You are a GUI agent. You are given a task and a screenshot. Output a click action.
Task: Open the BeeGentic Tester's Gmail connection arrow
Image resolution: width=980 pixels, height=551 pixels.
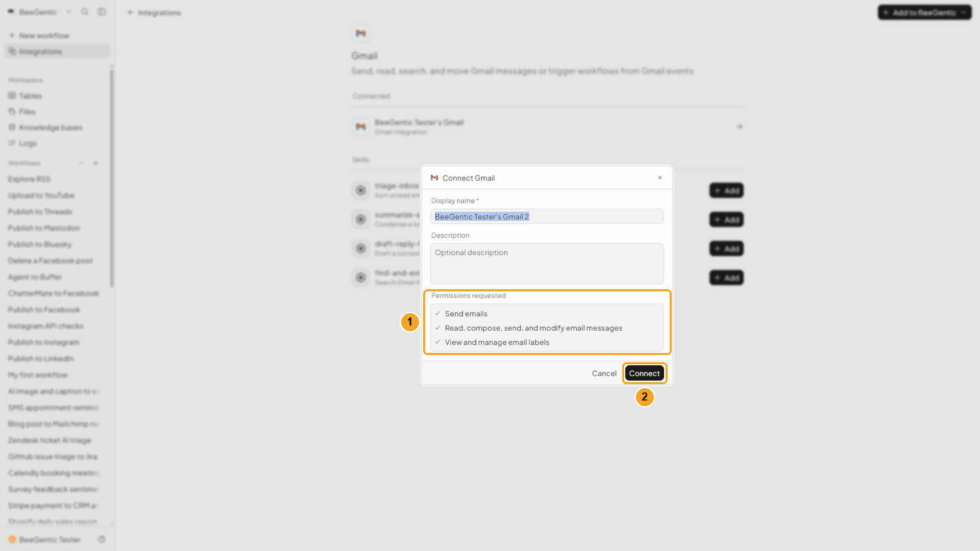740,127
